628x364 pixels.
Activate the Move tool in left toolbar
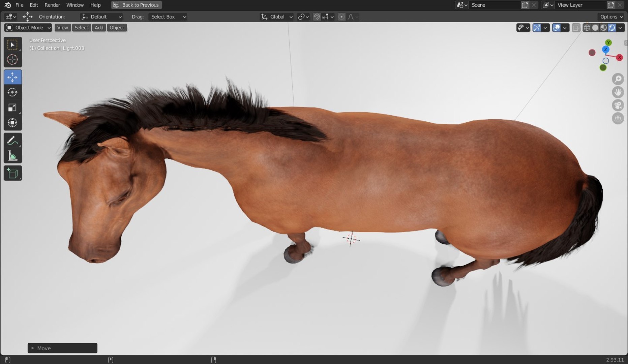point(12,77)
